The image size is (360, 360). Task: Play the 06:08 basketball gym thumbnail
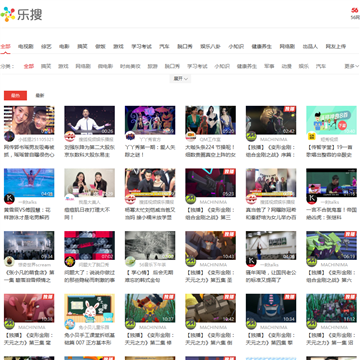tap(271, 245)
